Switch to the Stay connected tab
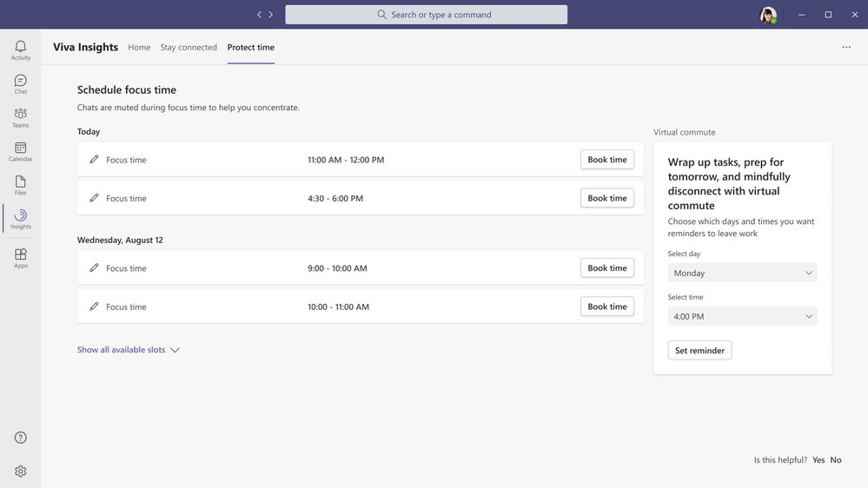The image size is (868, 488). point(189,48)
